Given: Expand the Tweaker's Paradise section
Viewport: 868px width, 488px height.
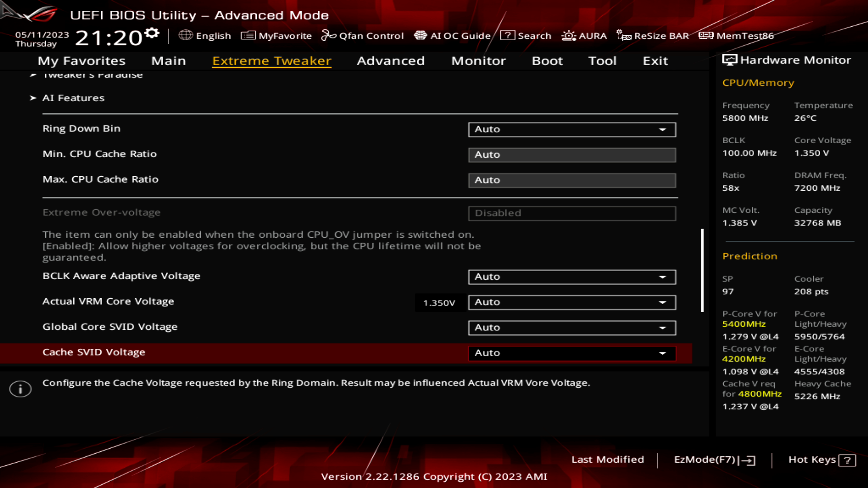Looking at the screenshot, I should coord(92,74).
